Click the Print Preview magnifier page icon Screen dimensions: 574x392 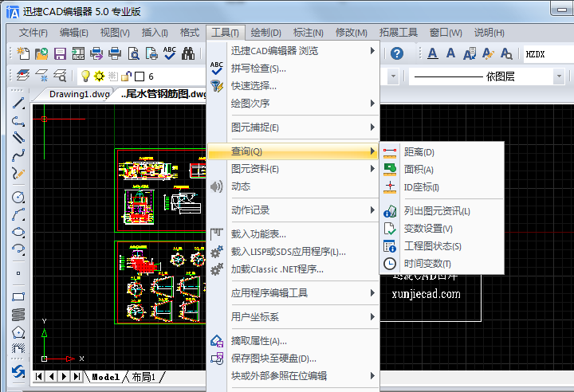tap(133, 53)
